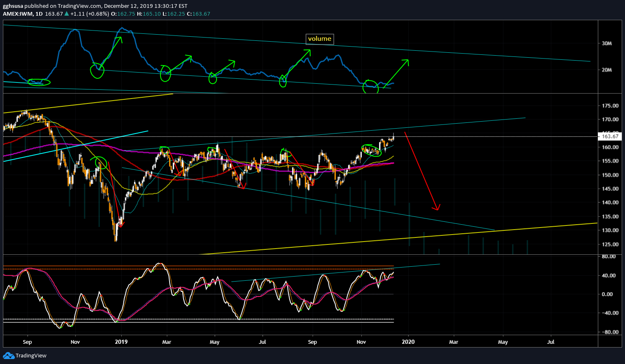625x364 pixels.
Task: Click the -80.00 oscillator axis label
Action: click(x=609, y=332)
